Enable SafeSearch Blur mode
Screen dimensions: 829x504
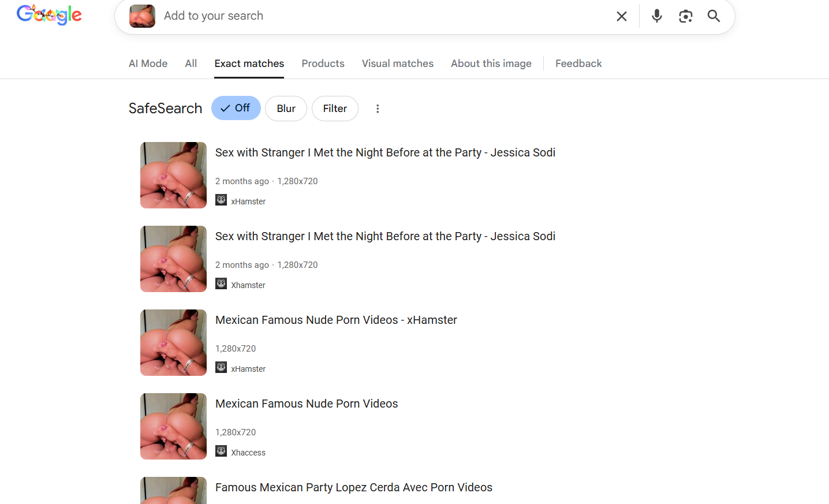(x=286, y=109)
